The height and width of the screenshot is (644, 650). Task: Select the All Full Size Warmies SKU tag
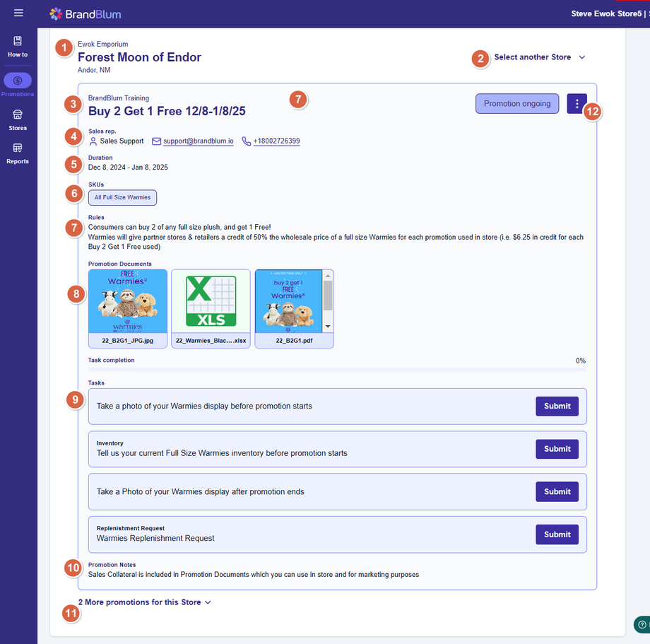click(122, 197)
